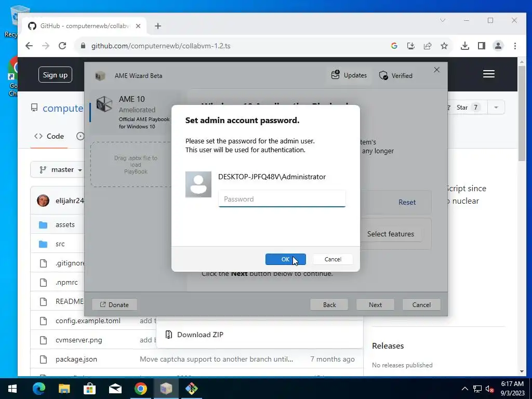
Task: Go back in Chrome
Action: [x=29, y=46]
